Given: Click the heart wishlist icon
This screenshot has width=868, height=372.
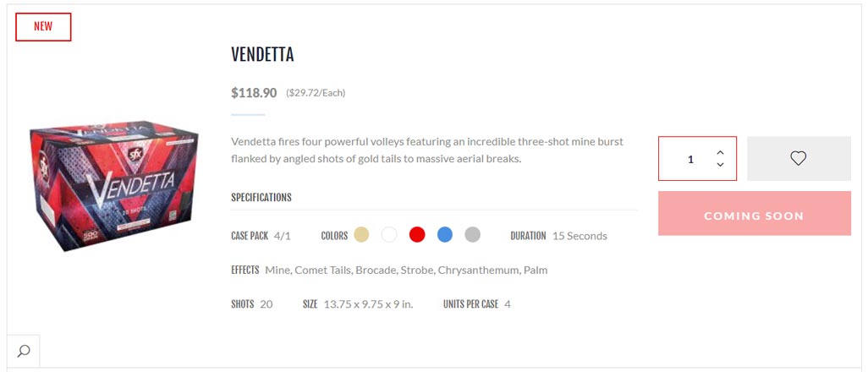Looking at the screenshot, I should (x=798, y=158).
